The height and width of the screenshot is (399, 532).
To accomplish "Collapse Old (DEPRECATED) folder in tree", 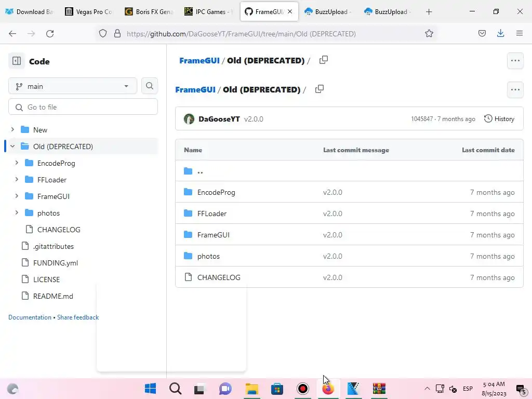I will pos(12,146).
